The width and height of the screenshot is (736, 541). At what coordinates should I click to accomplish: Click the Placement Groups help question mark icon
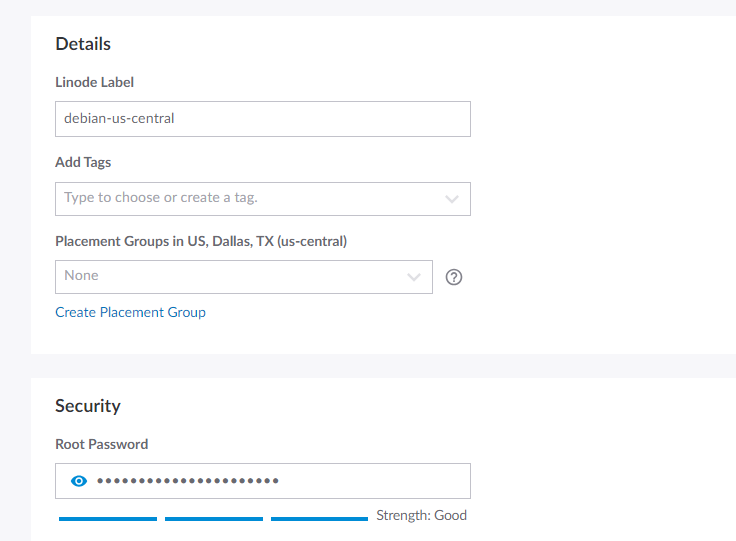(x=453, y=278)
